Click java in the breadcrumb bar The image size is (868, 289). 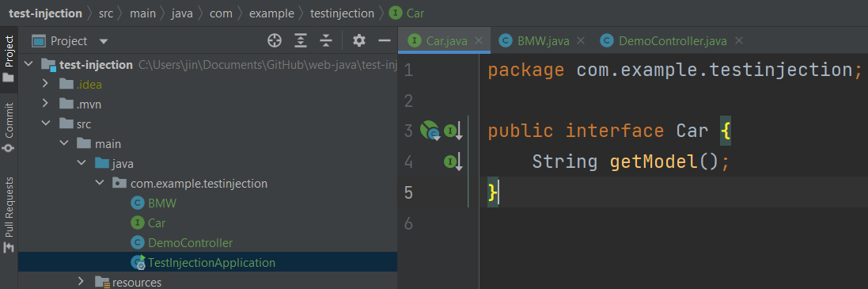click(182, 13)
